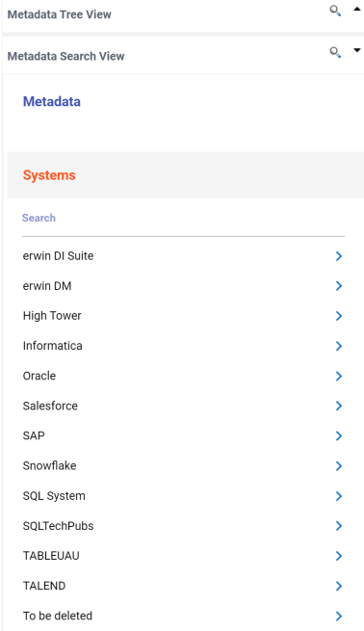Viewport: 364px width, 631px height.
Task: Open the erwin DI Suite chevron arrow
Action: tap(339, 256)
